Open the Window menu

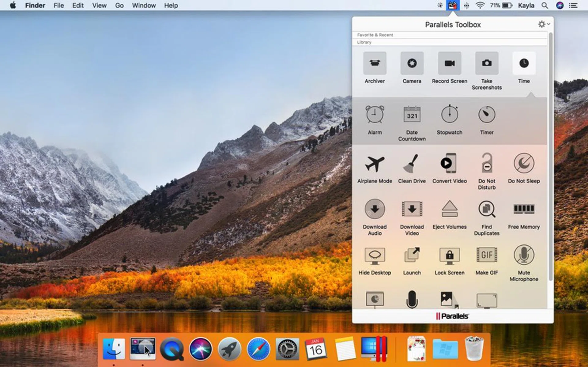[x=144, y=6]
